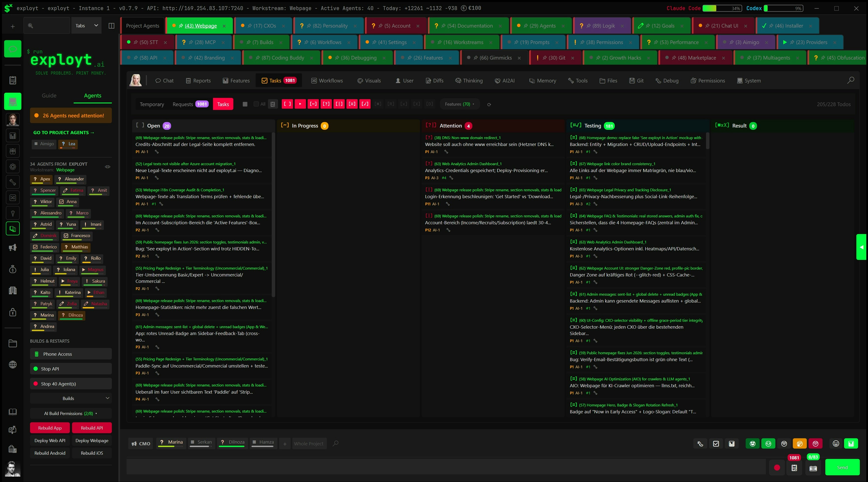This screenshot has width=868, height=482.
Task: Open the book icon in left sidebar
Action: pyautogui.click(x=13, y=412)
